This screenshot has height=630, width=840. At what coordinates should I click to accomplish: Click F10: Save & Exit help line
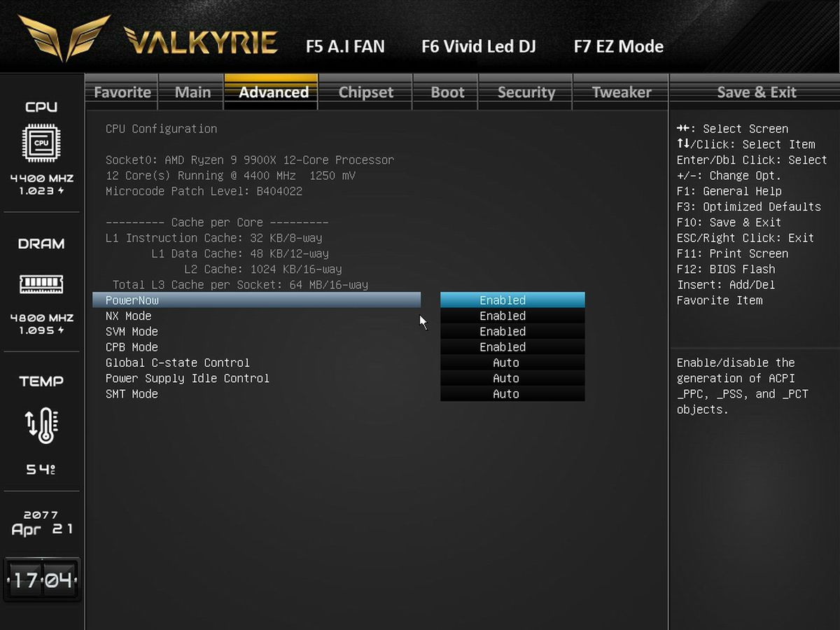729,223
